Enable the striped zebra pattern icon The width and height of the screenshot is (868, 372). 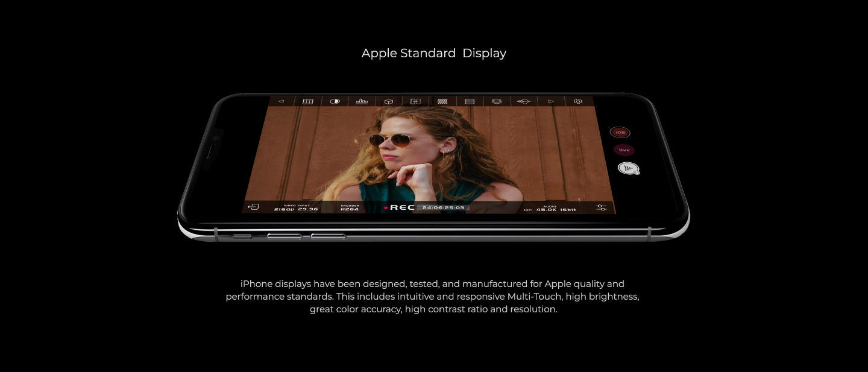coord(442,101)
